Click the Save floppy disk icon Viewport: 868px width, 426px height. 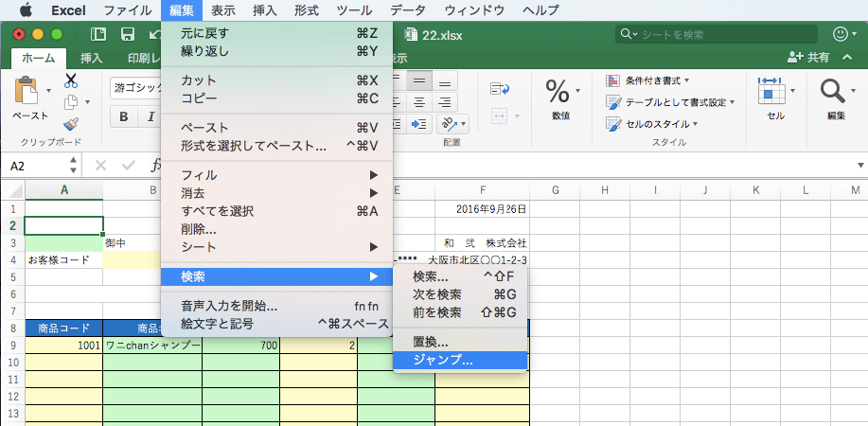pos(127,35)
